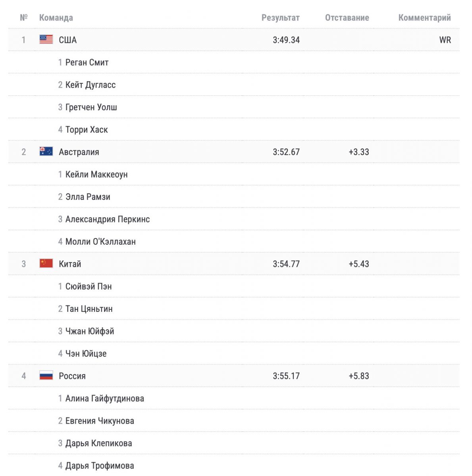Click the USA flag icon
Image resolution: width=472 pixels, height=476 pixels.
click(46, 39)
